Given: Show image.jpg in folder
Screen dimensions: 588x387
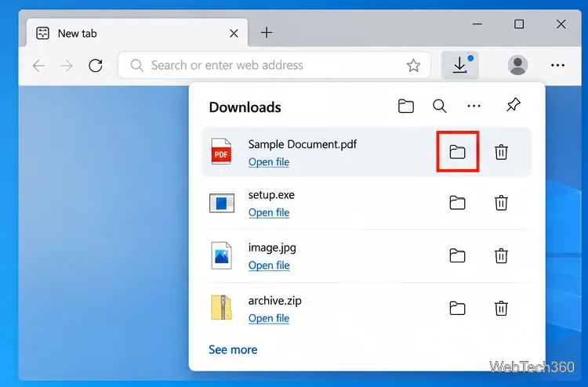Looking at the screenshot, I should (457, 255).
